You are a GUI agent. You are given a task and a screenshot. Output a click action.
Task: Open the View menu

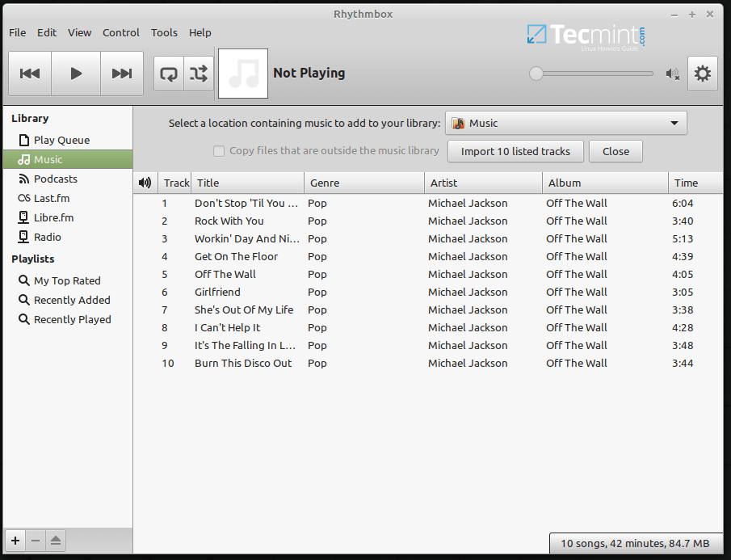click(79, 32)
